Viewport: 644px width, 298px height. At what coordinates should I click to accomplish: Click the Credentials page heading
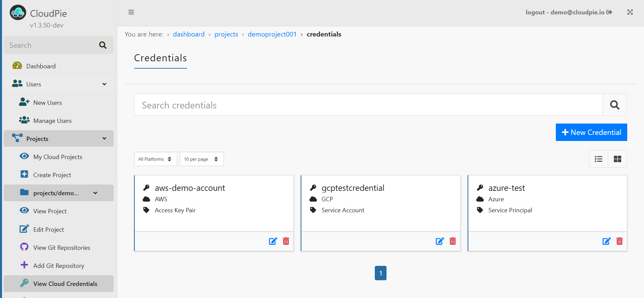click(x=161, y=58)
